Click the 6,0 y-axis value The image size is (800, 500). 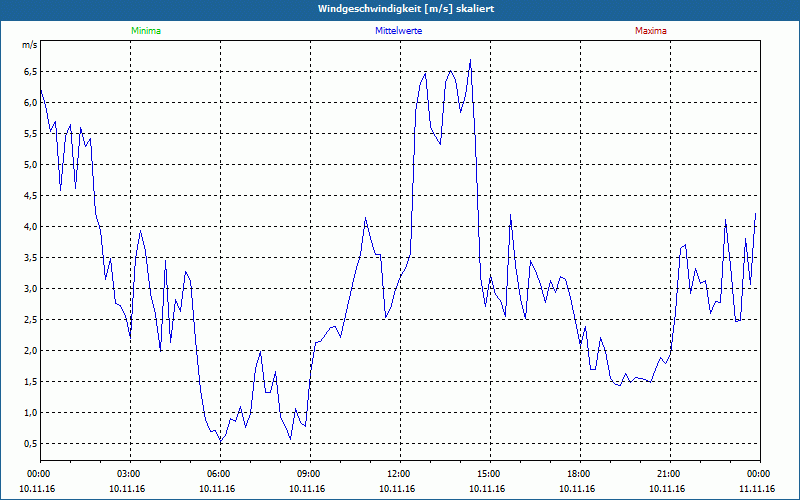coord(31,103)
